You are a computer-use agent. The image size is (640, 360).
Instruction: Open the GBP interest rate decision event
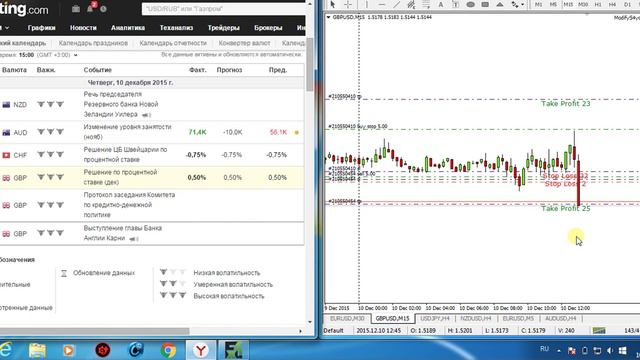[x=120, y=177]
